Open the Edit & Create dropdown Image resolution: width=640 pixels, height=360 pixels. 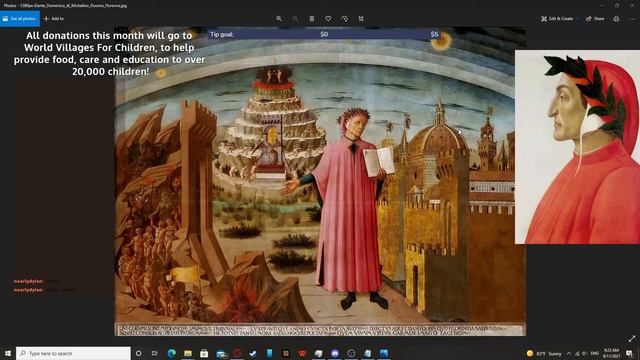point(560,19)
